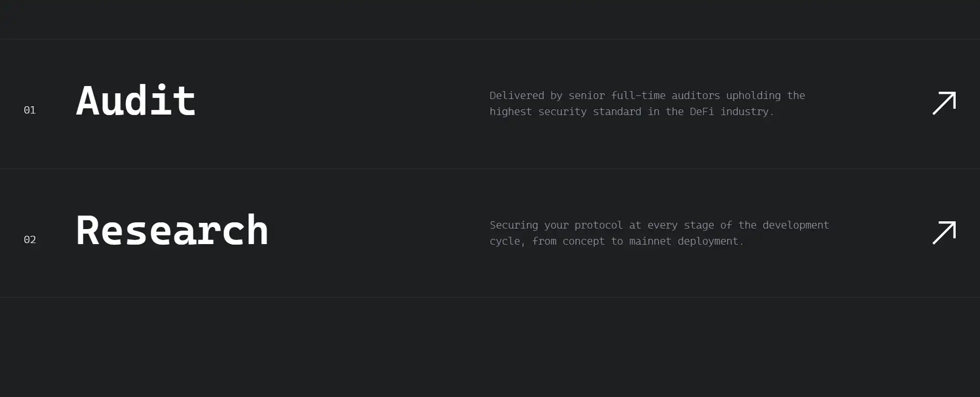Click the arrow icon in the Audit row
This screenshot has width=980, height=397.
tap(944, 103)
